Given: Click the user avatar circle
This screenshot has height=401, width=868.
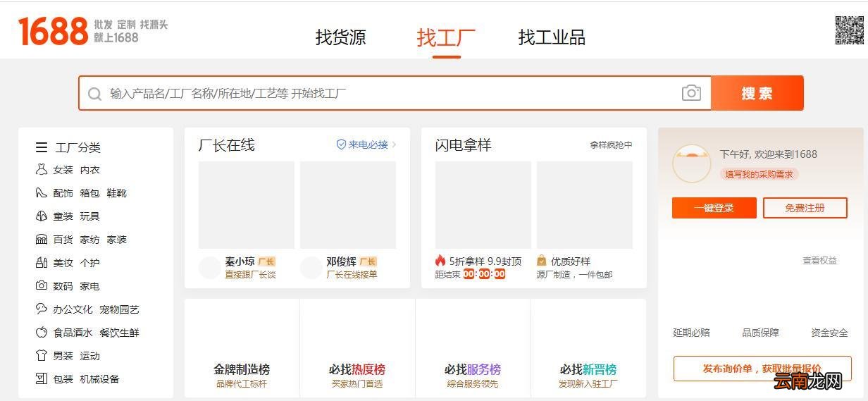Looking at the screenshot, I should click(691, 164).
